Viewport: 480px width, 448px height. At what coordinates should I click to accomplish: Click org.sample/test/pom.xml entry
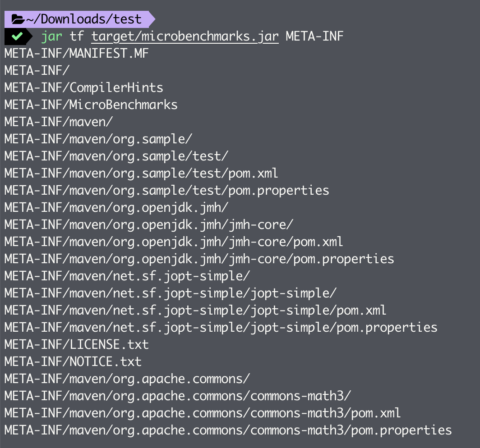(141, 174)
